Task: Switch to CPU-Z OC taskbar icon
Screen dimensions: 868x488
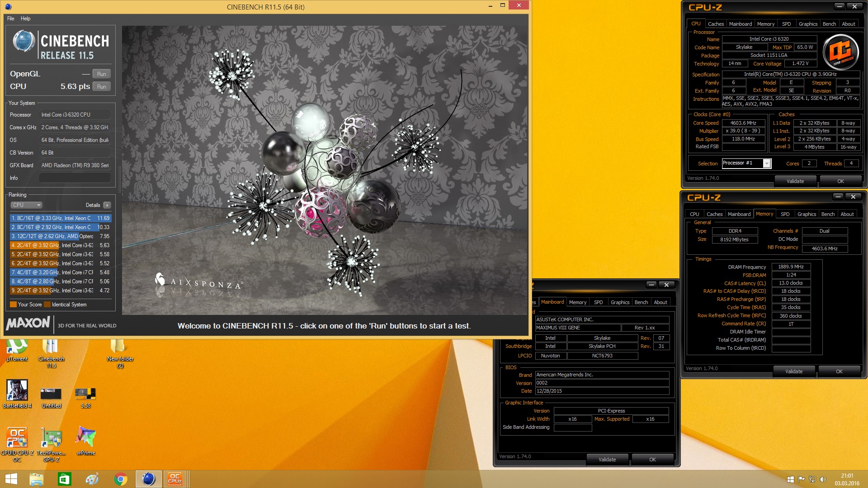Action: [175, 479]
